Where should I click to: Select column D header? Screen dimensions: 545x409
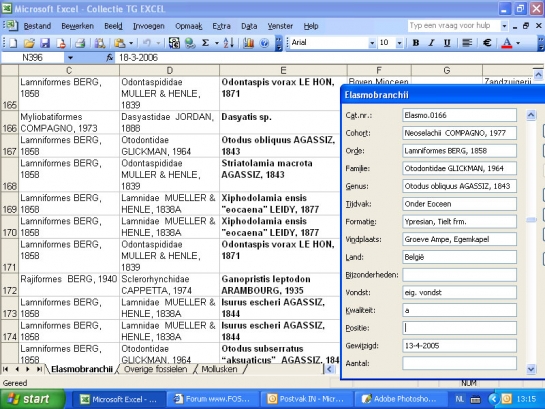tap(169, 71)
